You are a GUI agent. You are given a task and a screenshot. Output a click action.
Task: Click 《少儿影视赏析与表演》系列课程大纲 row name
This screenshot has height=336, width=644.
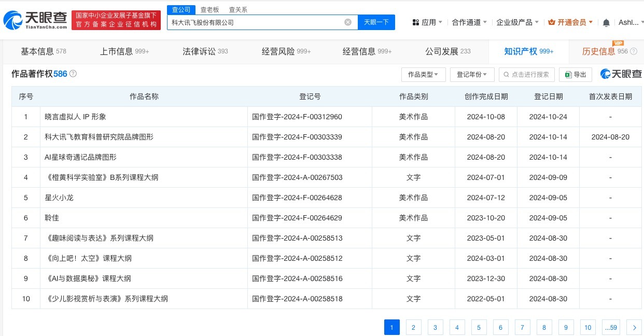pos(106,299)
